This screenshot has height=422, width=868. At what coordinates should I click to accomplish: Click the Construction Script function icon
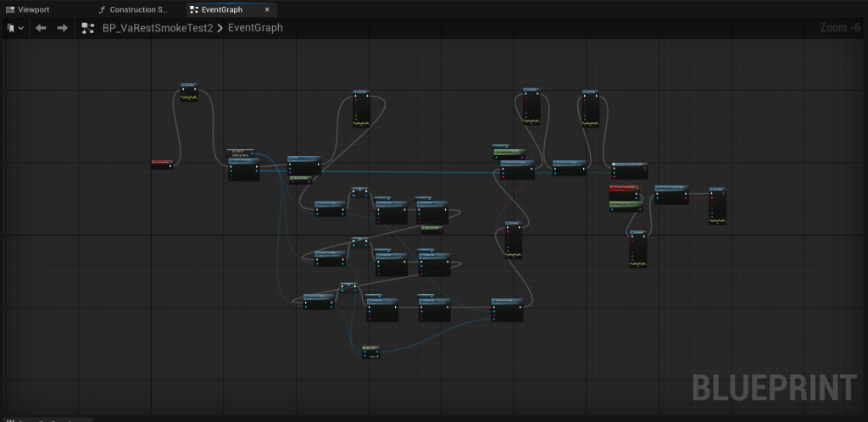[103, 9]
